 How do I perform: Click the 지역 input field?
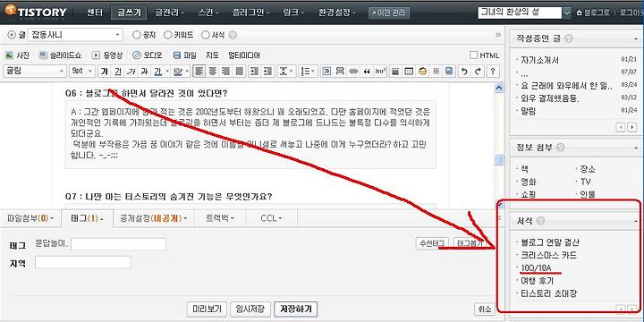[x=82, y=262]
